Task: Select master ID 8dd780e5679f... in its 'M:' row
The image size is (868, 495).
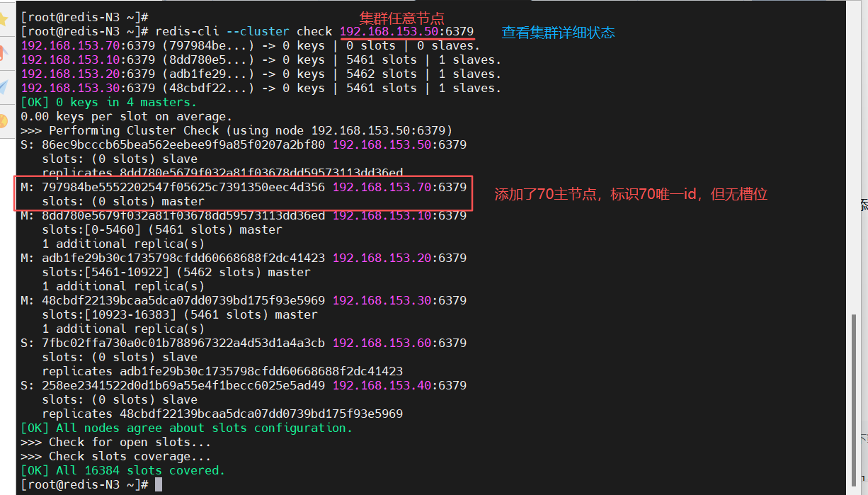Action: [x=183, y=215]
